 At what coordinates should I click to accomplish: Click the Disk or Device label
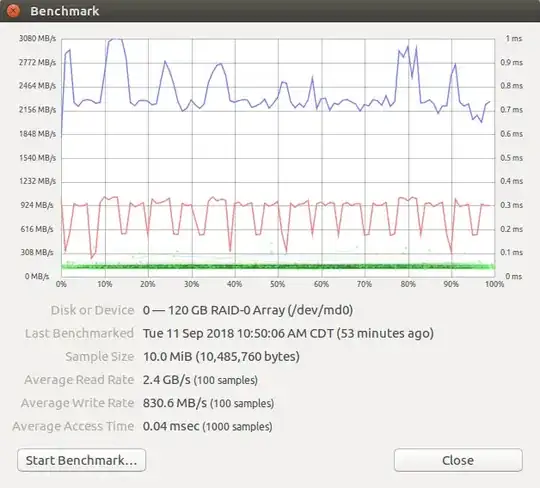[92, 310]
